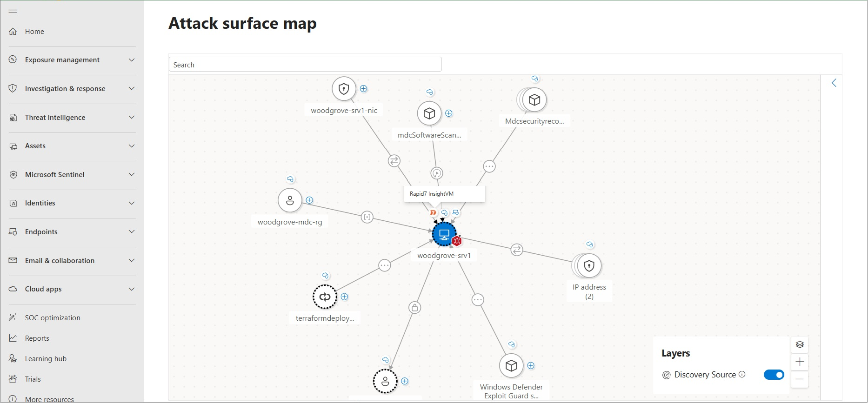The image size is (868, 403).
Task: Zoom in on the map
Action: click(800, 362)
